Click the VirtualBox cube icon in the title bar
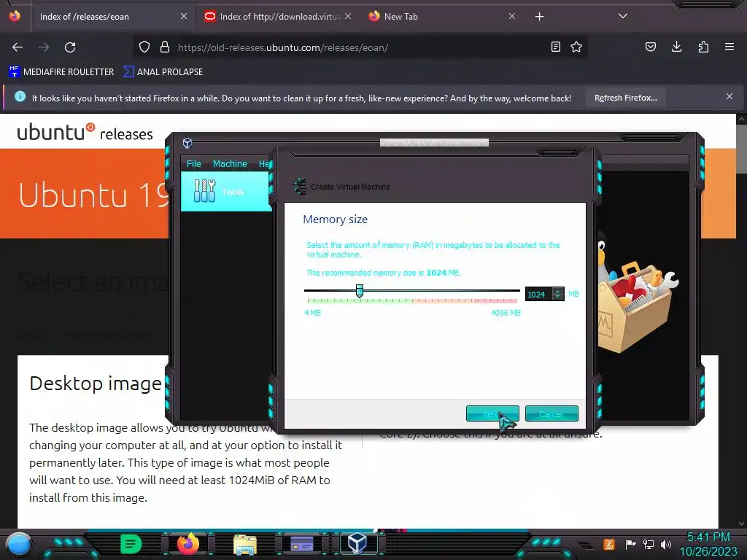The height and width of the screenshot is (560, 747). pos(187,143)
